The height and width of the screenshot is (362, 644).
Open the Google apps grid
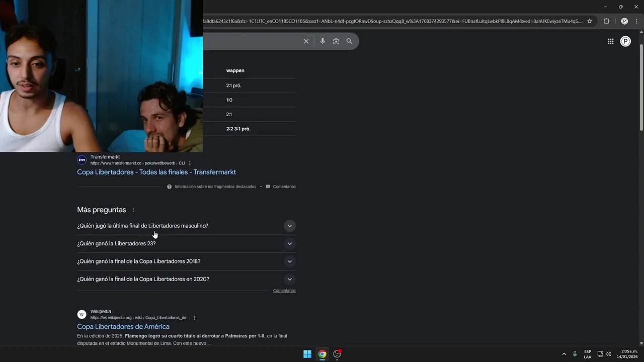(x=610, y=41)
